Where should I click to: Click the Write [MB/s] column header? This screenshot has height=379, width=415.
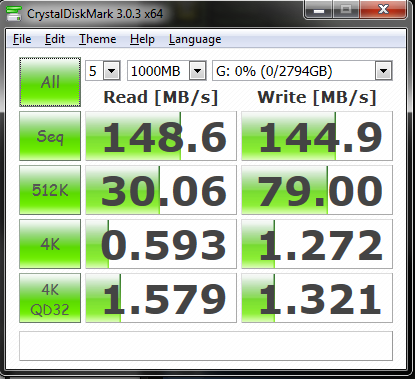(x=317, y=98)
